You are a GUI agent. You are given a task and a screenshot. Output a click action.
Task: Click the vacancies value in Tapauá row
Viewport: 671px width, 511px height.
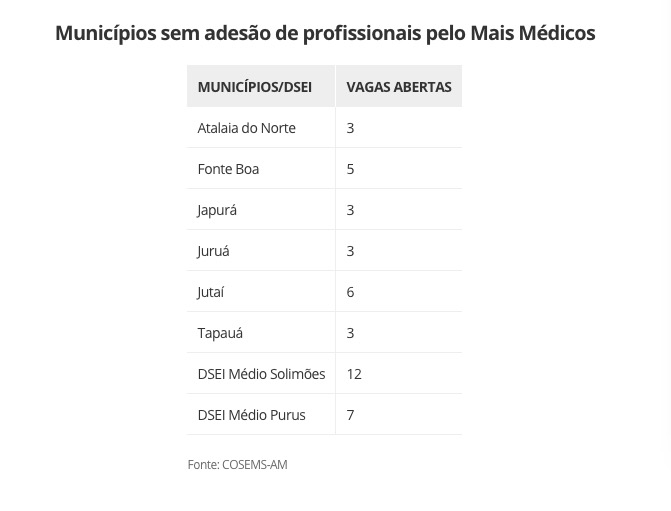coord(350,333)
